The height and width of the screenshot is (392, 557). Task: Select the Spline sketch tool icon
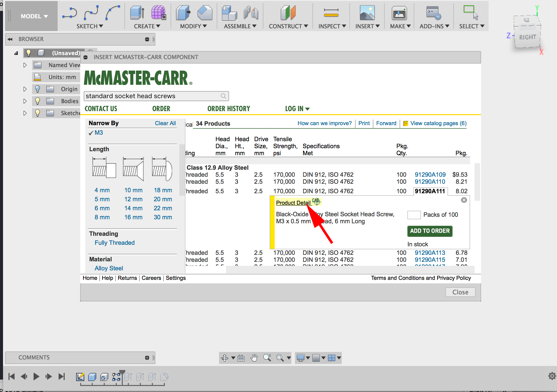[x=91, y=13]
